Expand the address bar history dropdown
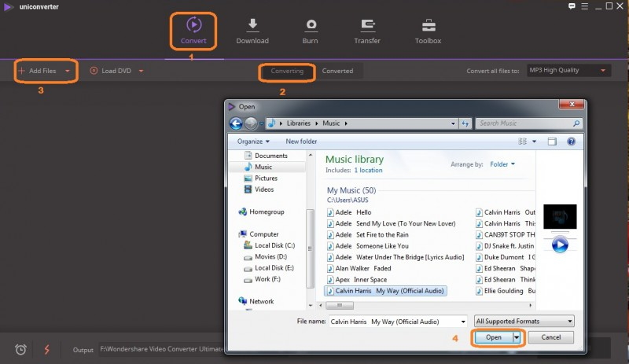 453,123
